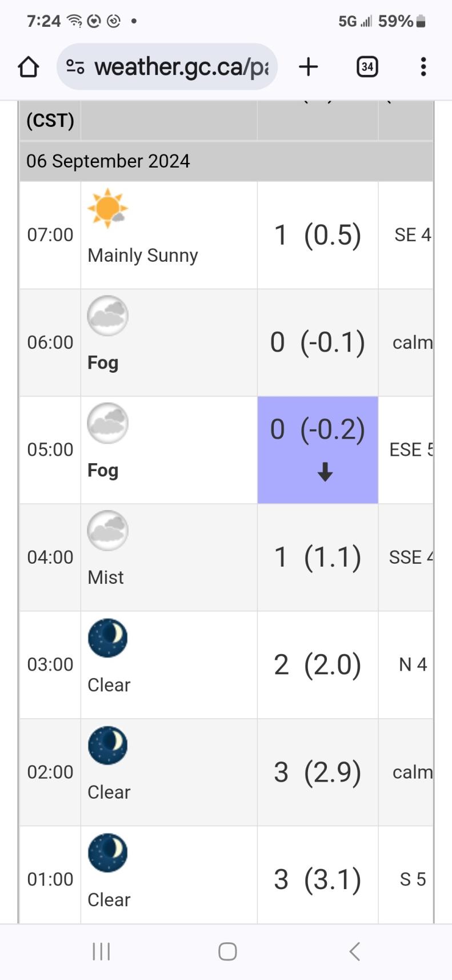
Task: Open the tab switcher showing 34 tabs
Action: pos(367,67)
